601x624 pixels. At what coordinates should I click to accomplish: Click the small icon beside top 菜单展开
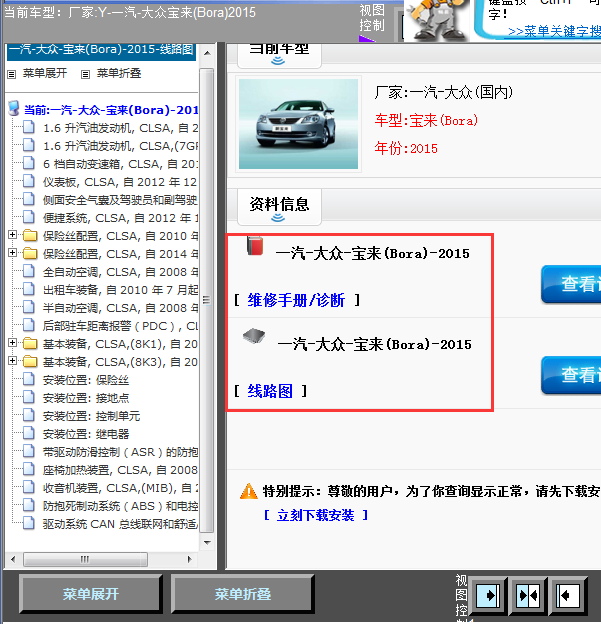click(x=12, y=74)
